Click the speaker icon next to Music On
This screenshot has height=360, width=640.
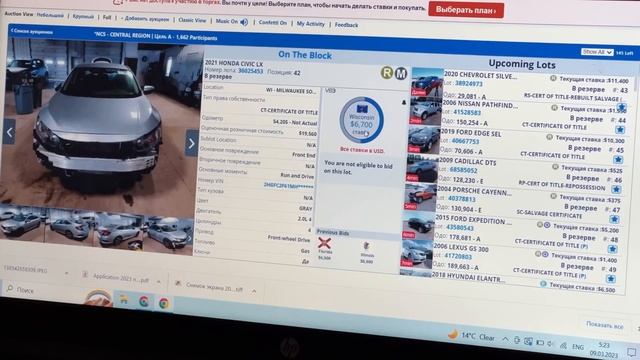pyautogui.click(x=244, y=22)
